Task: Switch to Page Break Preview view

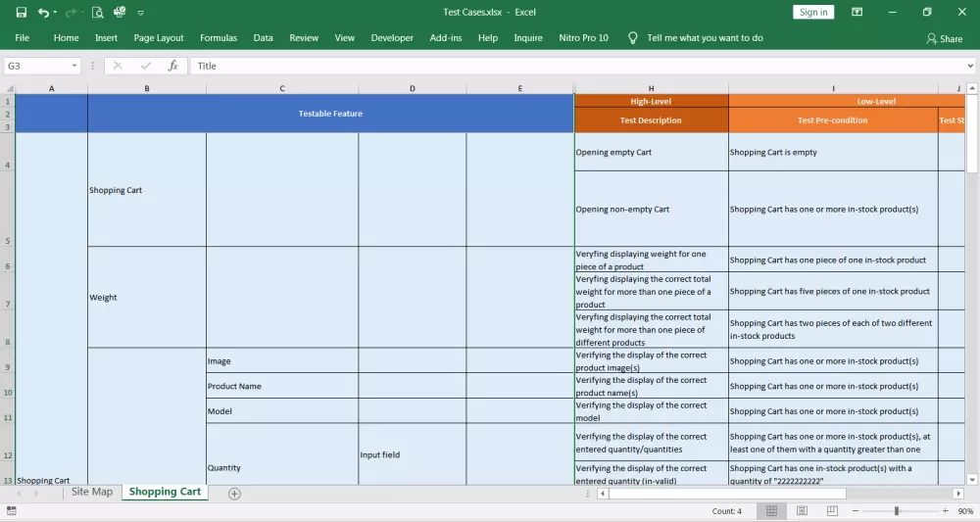Action: [831, 511]
